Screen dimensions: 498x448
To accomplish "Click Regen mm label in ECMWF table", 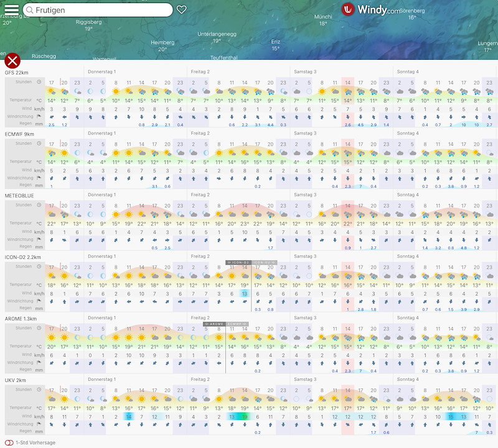I will (x=31, y=185).
